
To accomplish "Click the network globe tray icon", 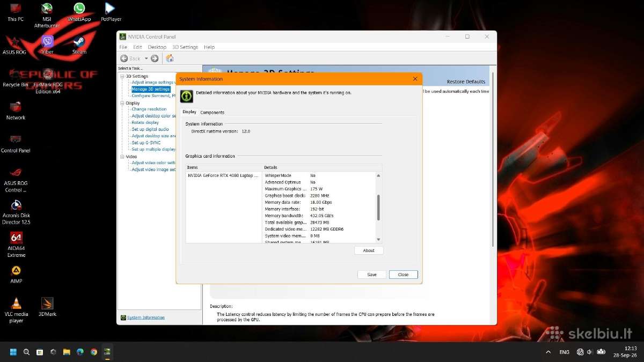I will [580, 352].
